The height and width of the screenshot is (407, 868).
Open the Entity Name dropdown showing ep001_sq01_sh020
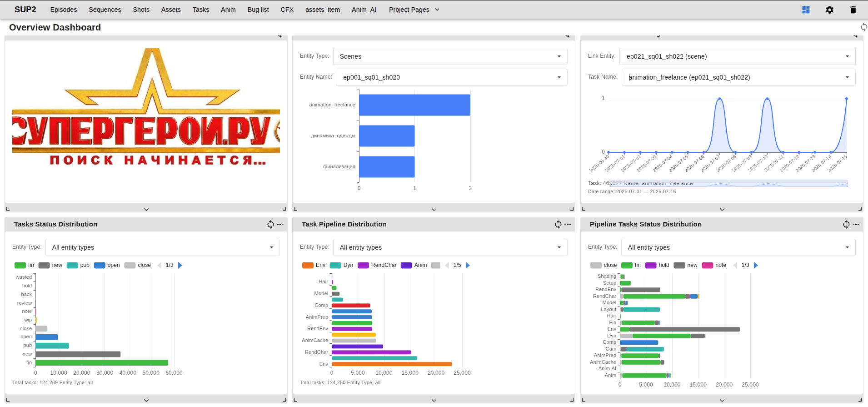[x=452, y=77]
